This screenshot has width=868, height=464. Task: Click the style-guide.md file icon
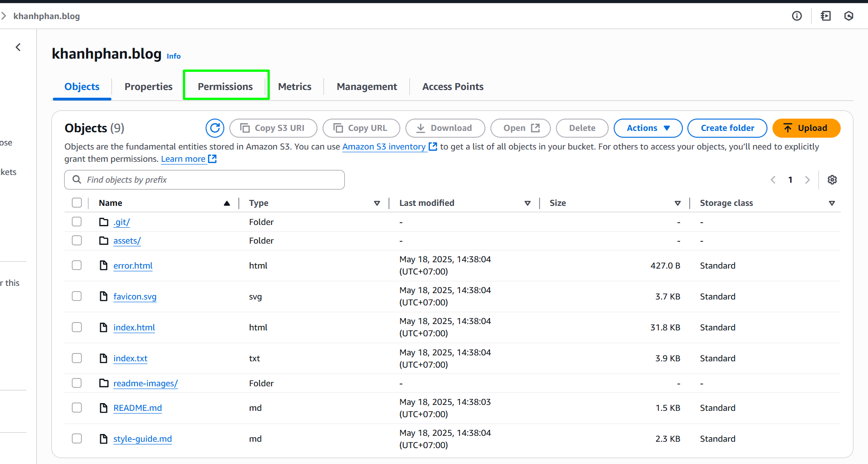[104, 439]
